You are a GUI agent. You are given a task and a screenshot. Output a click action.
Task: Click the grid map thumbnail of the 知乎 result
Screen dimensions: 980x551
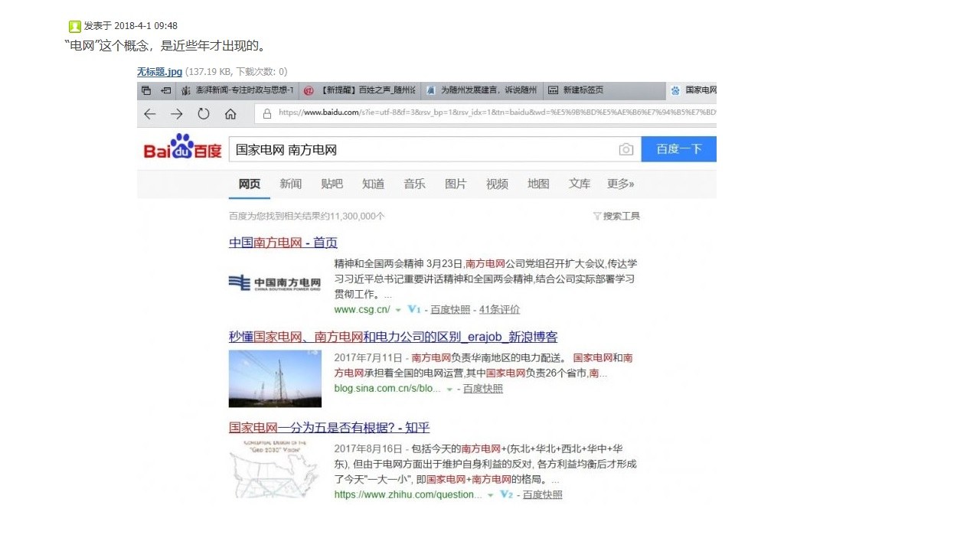275,468
